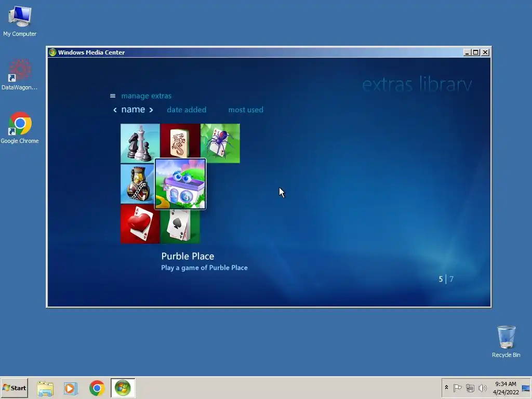The height and width of the screenshot is (399, 532).
Task: Click the Media Center taskbar button
Action: click(123, 388)
